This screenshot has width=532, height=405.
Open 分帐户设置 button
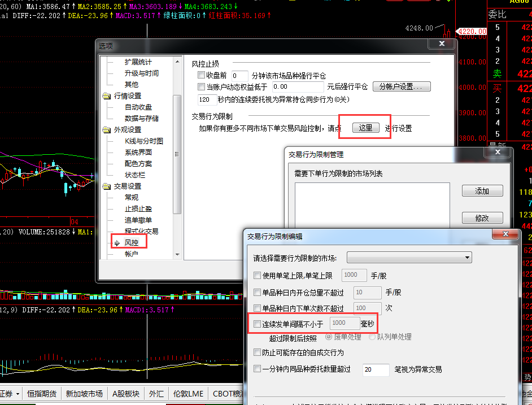click(402, 86)
